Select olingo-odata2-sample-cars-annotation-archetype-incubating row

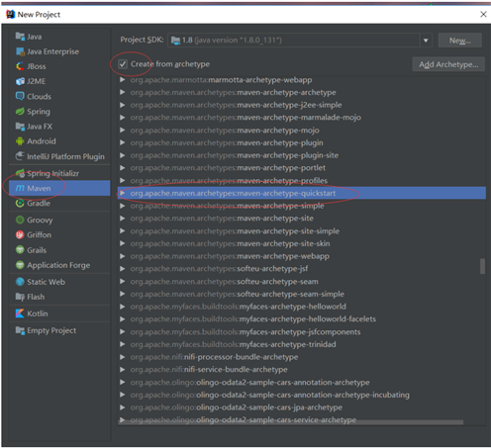302,395
